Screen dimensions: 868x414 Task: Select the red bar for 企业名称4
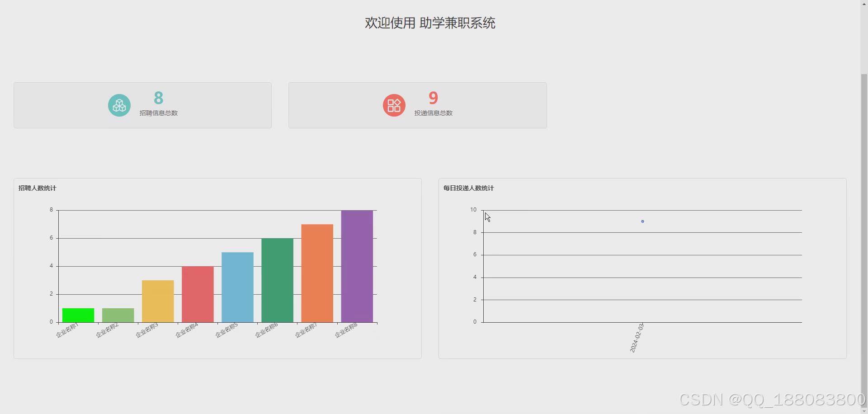(x=198, y=294)
